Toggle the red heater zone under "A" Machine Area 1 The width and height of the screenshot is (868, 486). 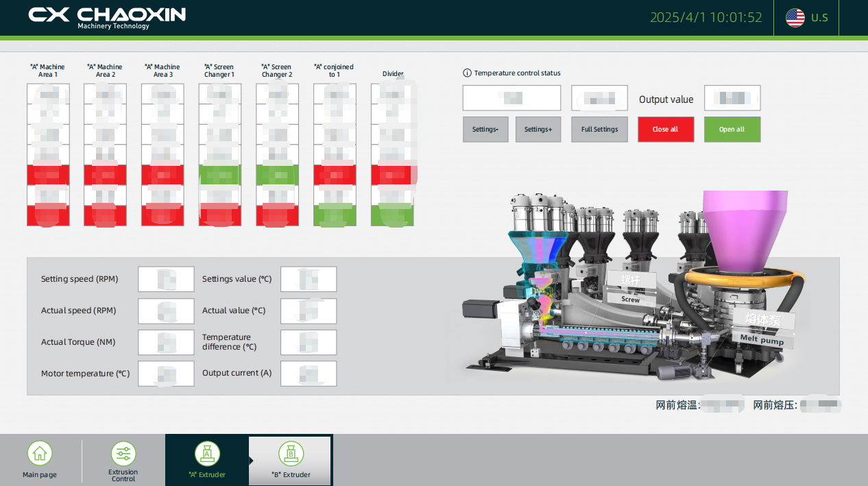point(47,174)
